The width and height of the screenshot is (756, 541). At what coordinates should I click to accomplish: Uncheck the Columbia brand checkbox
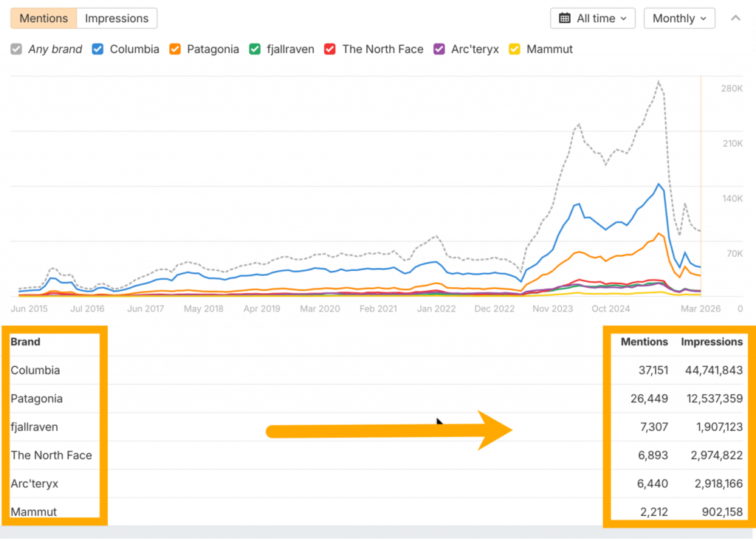(97, 49)
